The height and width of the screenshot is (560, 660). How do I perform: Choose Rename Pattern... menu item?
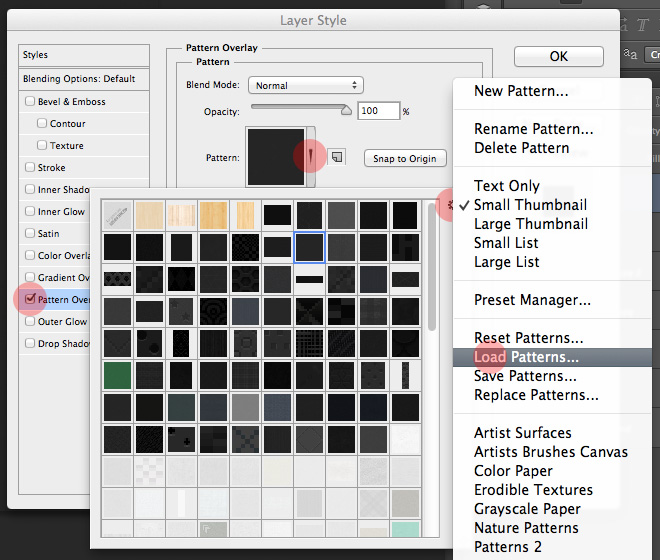[534, 129]
